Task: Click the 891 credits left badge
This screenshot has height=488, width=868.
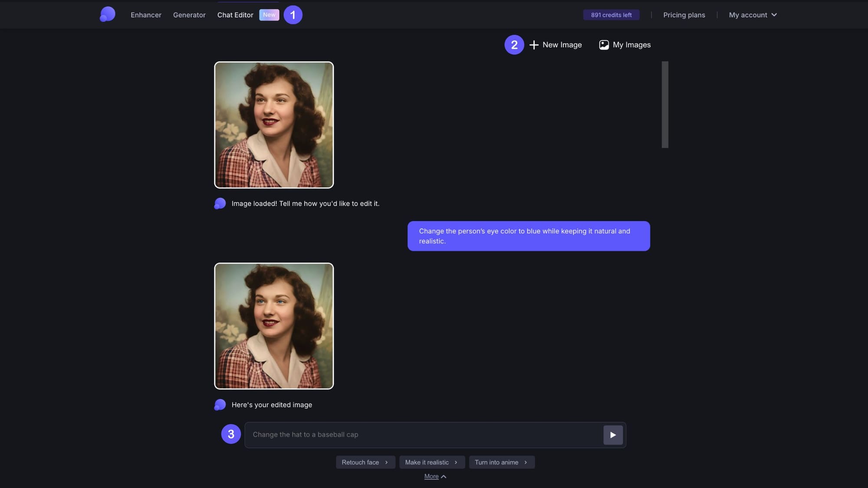Action: [611, 15]
